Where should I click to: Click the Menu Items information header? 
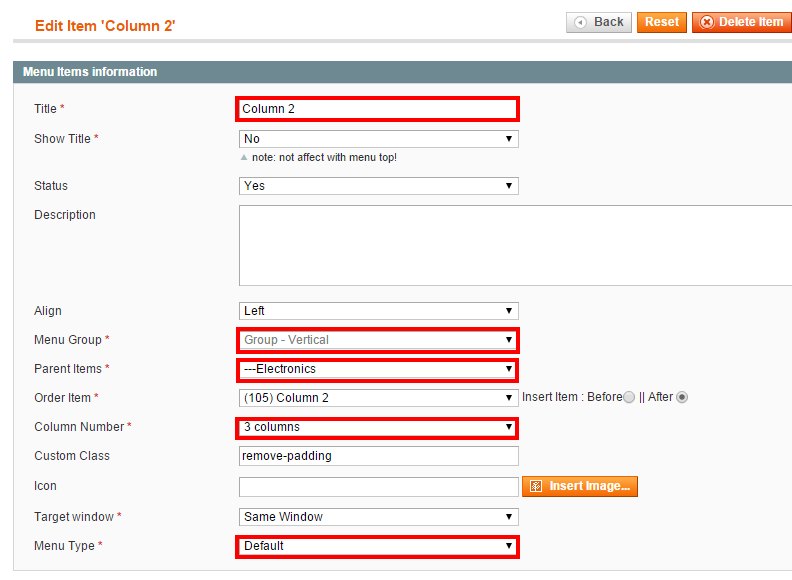click(403, 72)
